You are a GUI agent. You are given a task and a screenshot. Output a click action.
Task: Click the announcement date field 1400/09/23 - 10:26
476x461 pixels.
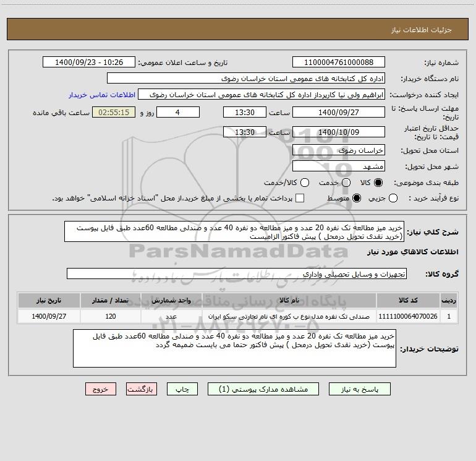point(89,62)
